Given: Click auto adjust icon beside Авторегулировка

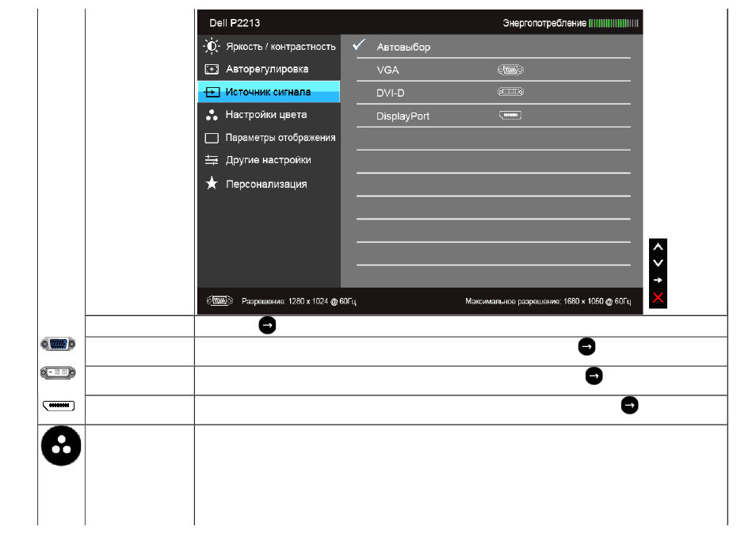Looking at the screenshot, I should [x=212, y=70].
